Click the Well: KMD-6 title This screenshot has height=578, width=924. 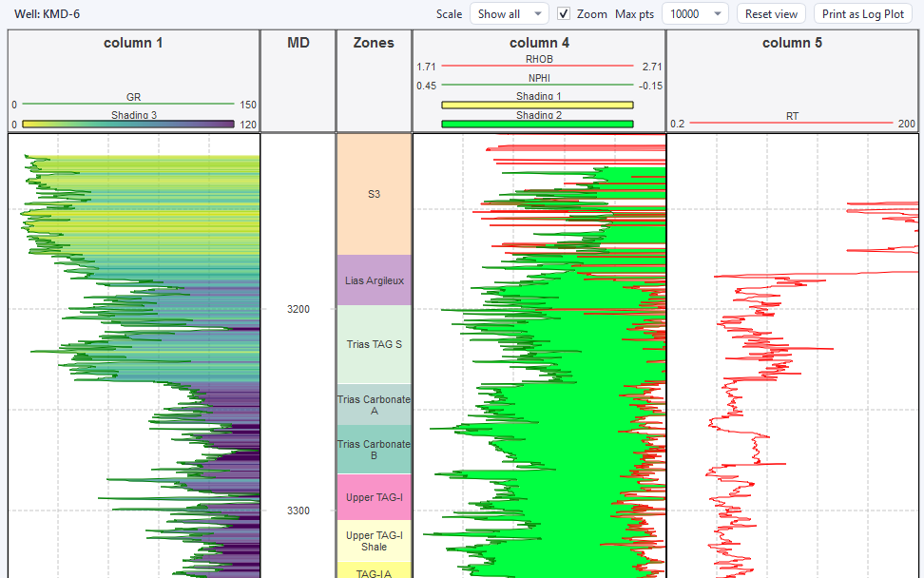tap(48, 13)
